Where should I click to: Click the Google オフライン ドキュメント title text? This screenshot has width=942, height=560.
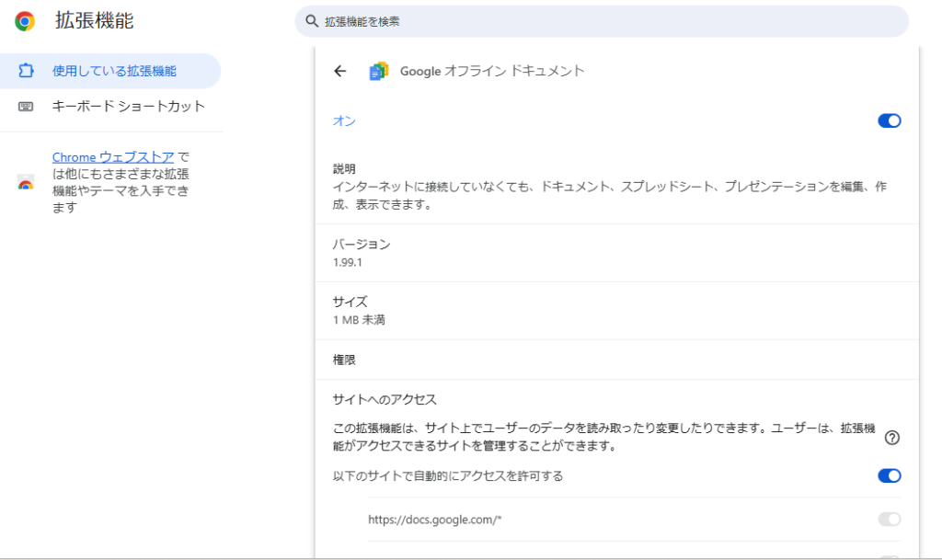[x=492, y=71]
